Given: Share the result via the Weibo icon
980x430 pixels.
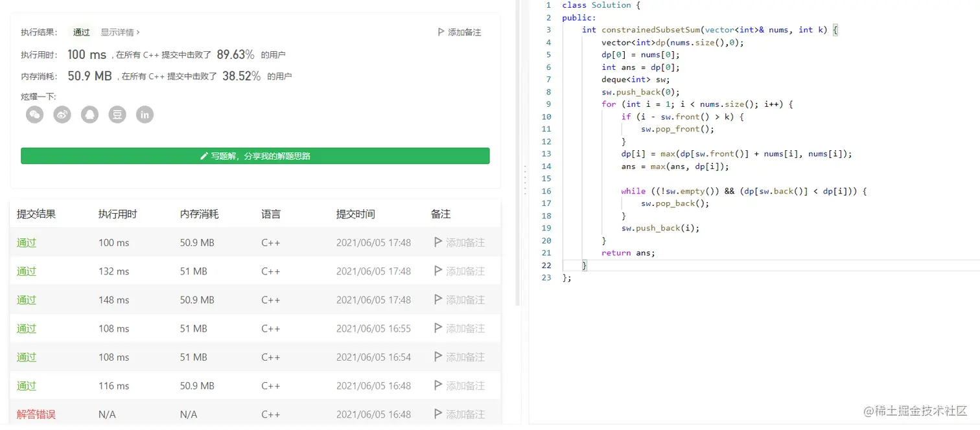Looking at the screenshot, I should (x=62, y=115).
